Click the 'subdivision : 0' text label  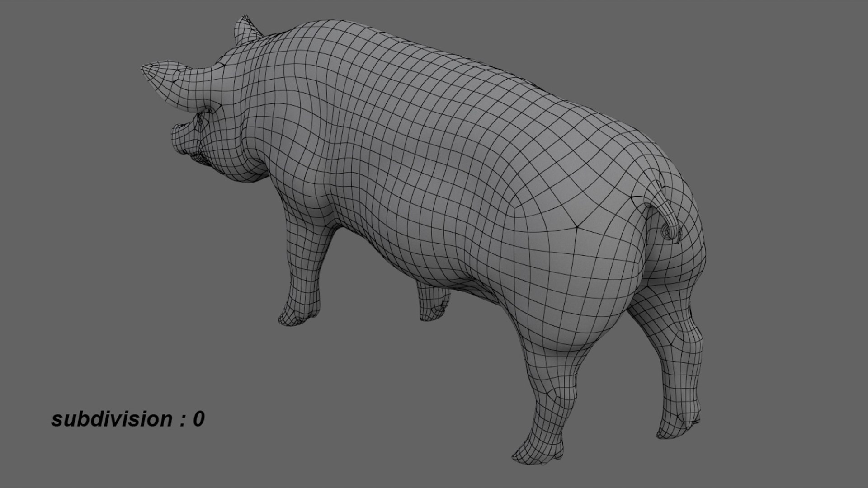click(x=128, y=419)
